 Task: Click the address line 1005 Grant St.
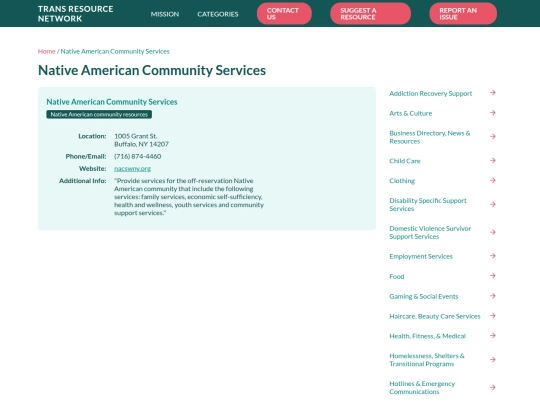pyautogui.click(x=135, y=136)
